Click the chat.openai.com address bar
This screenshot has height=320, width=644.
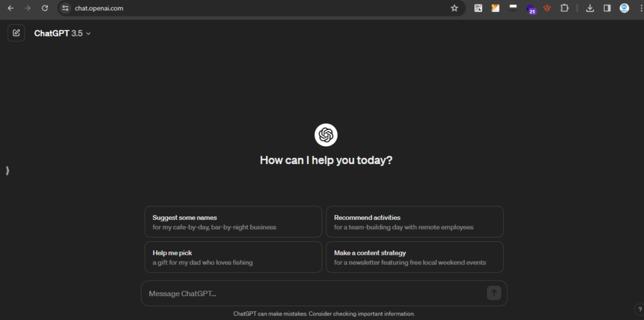tap(261, 8)
